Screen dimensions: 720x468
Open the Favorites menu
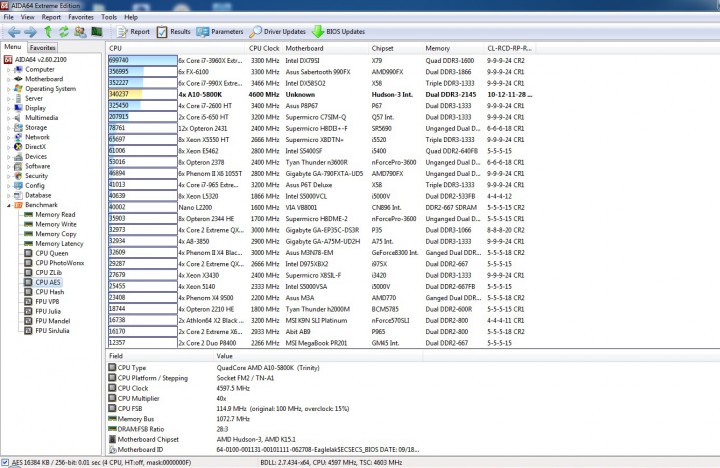pos(81,17)
